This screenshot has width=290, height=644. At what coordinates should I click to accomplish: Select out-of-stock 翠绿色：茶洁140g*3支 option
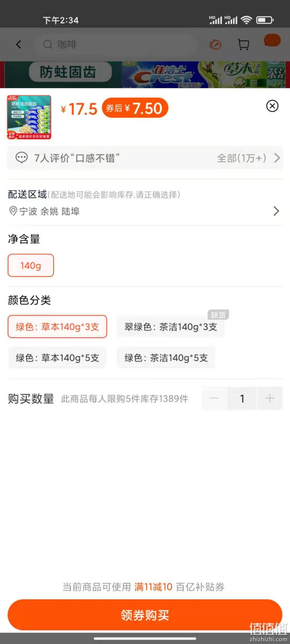[171, 327]
